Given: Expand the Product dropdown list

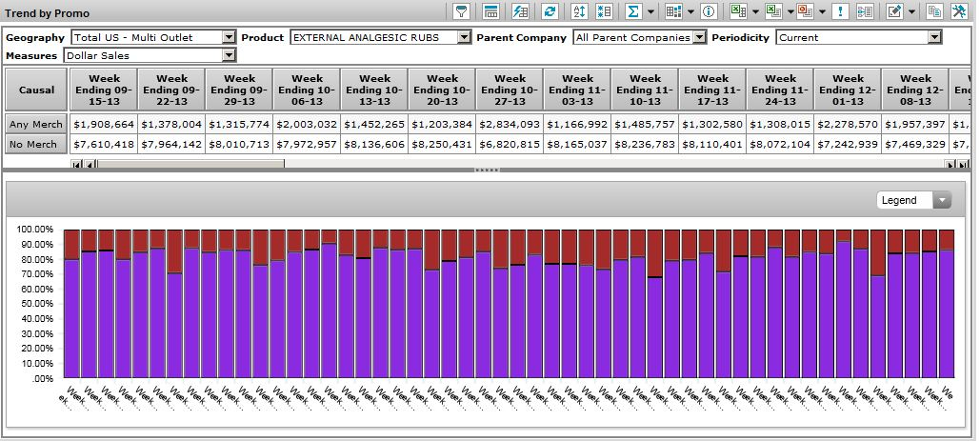Looking at the screenshot, I should tap(464, 37).
